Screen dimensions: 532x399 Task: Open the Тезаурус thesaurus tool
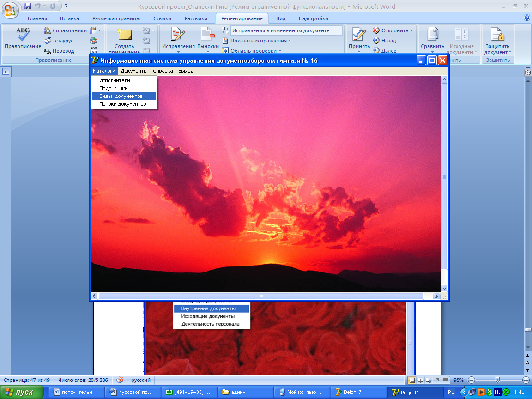[58, 41]
